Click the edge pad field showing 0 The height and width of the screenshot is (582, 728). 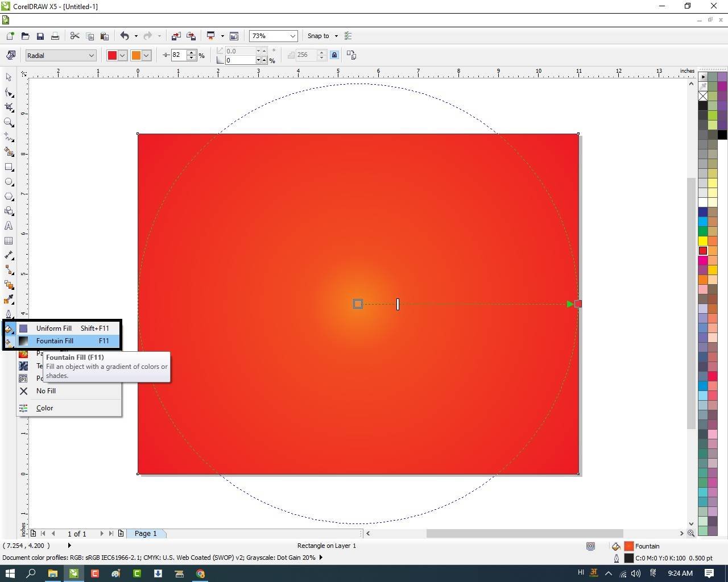[240, 60]
